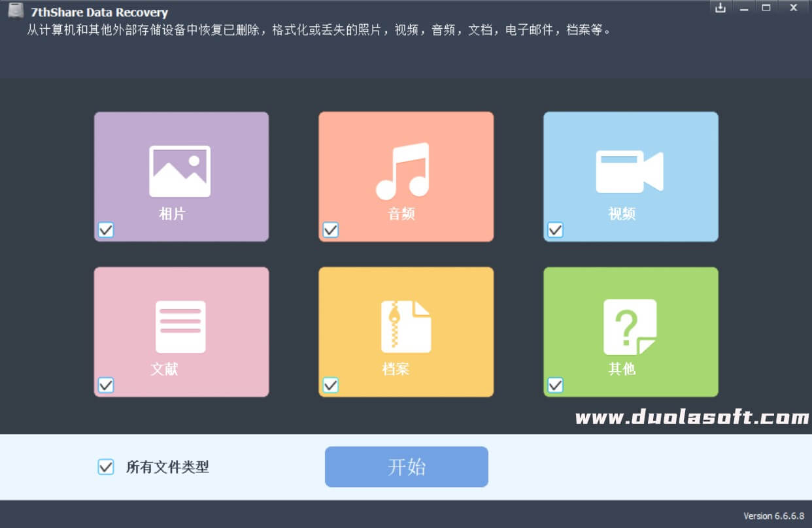The height and width of the screenshot is (528, 812).
Task: Click the 相片 label on the purple tile
Action: click(x=172, y=214)
